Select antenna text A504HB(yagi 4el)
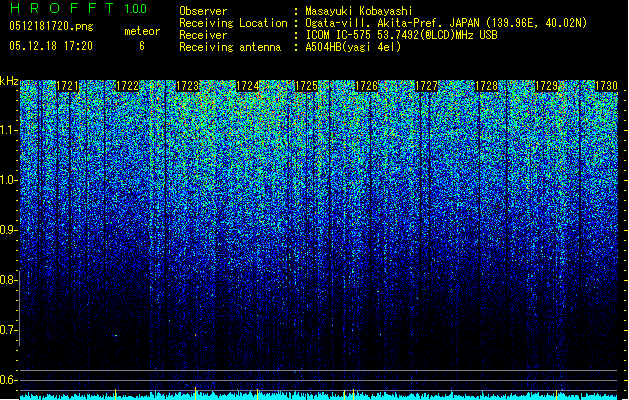This screenshot has height=400, width=629. coord(353,47)
